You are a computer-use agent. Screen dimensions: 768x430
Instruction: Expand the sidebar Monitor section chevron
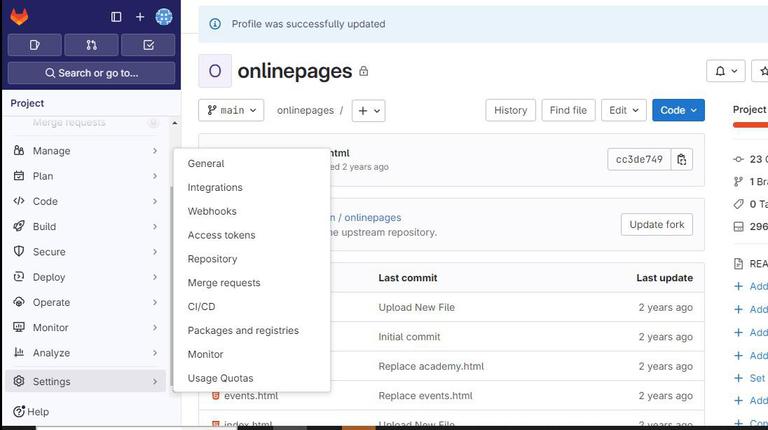[x=155, y=328]
